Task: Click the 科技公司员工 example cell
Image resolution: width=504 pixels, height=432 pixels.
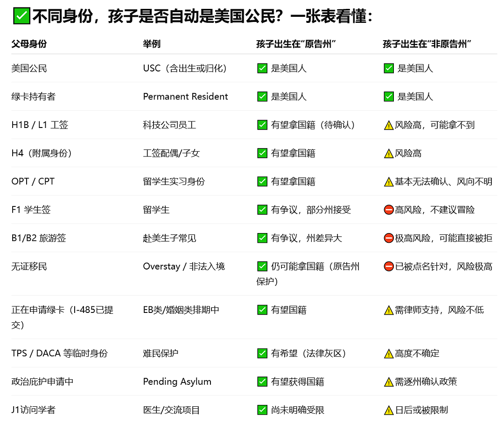Action: pyautogui.click(x=169, y=125)
